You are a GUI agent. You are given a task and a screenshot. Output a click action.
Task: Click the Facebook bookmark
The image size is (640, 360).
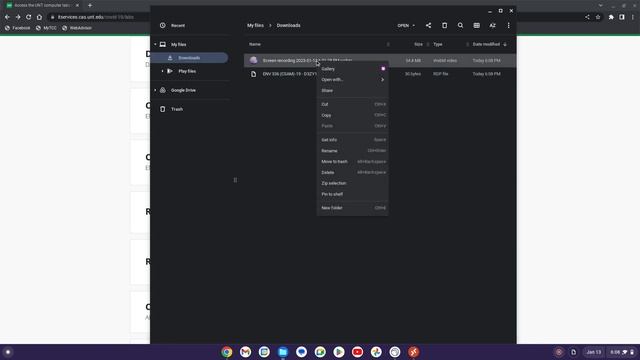[18, 28]
